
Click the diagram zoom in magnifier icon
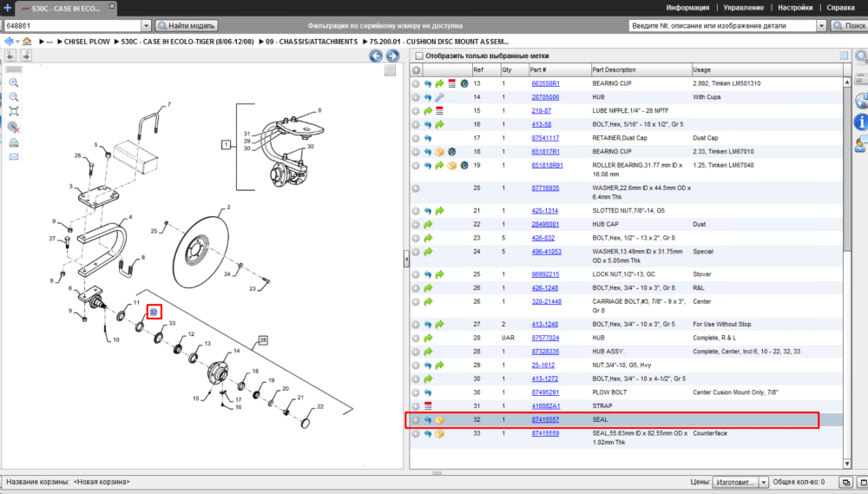point(14,83)
